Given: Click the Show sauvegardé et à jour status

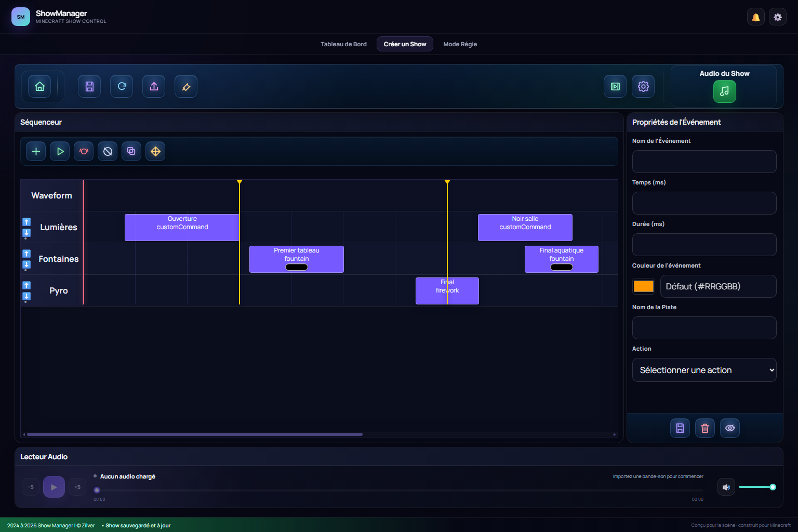Looking at the screenshot, I should tap(138, 525).
